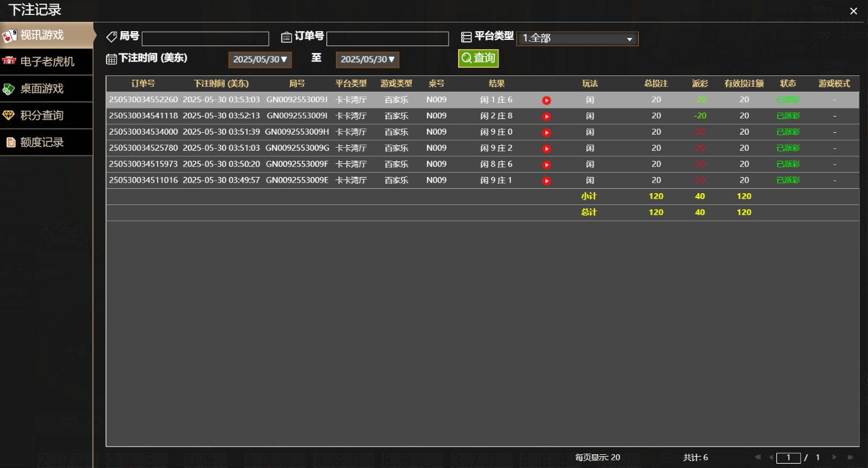Focus the 订单号 text box
Image resolution: width=868 pixels, height=468 pixels.
tap(387, 39)
